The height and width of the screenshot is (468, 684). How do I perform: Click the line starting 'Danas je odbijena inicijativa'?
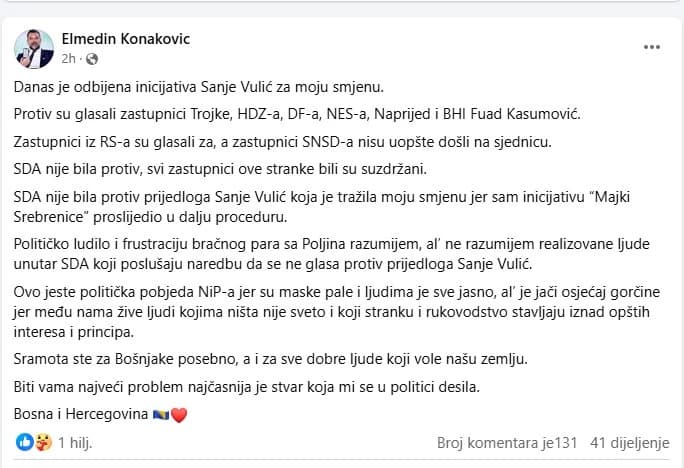198,87
